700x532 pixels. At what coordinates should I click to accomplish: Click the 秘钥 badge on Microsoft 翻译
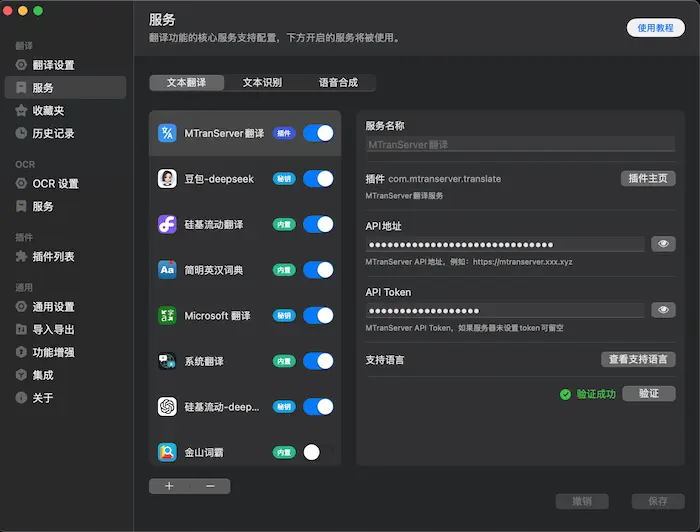(284, 316)
